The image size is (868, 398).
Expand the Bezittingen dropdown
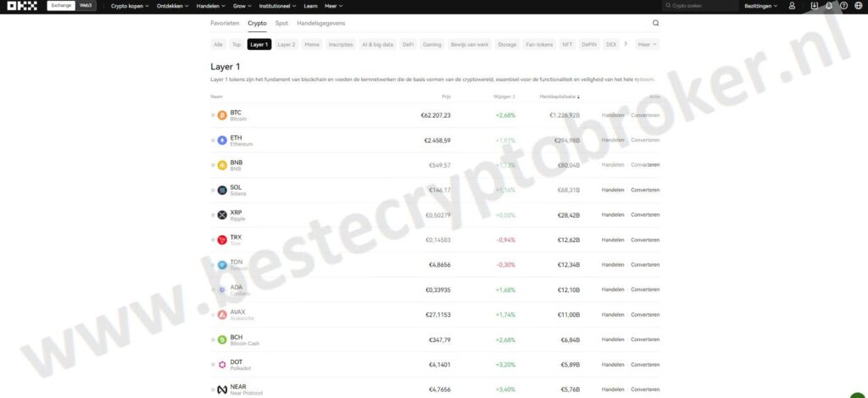tap(761, 6)
